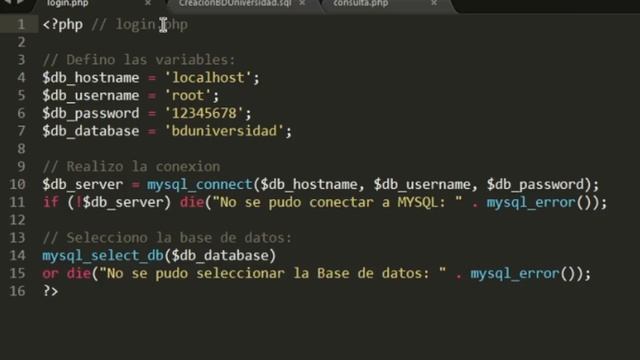Click the comment '// Defino las variables:'
This screenshot has width=640, height=360.
[139, 60]
